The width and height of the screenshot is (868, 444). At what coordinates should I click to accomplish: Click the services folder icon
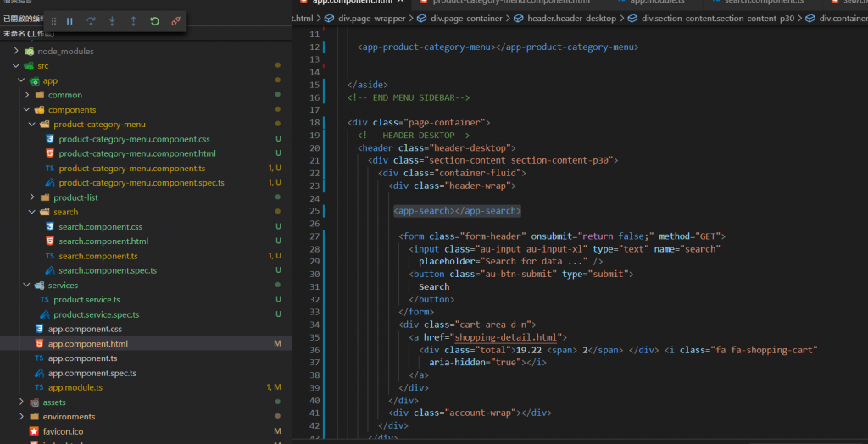[39, 285]
